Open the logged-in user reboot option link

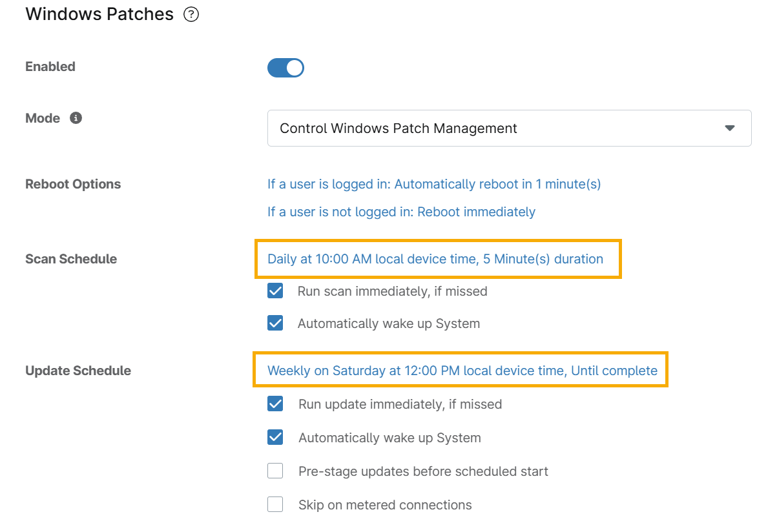click(434, 185)
